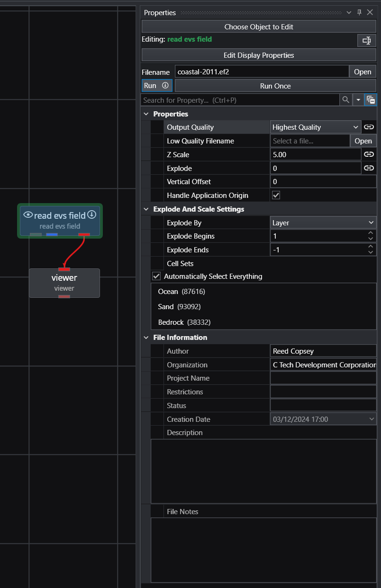
Task: Click the link icon beside Z Scale
Action: [369, 154]
